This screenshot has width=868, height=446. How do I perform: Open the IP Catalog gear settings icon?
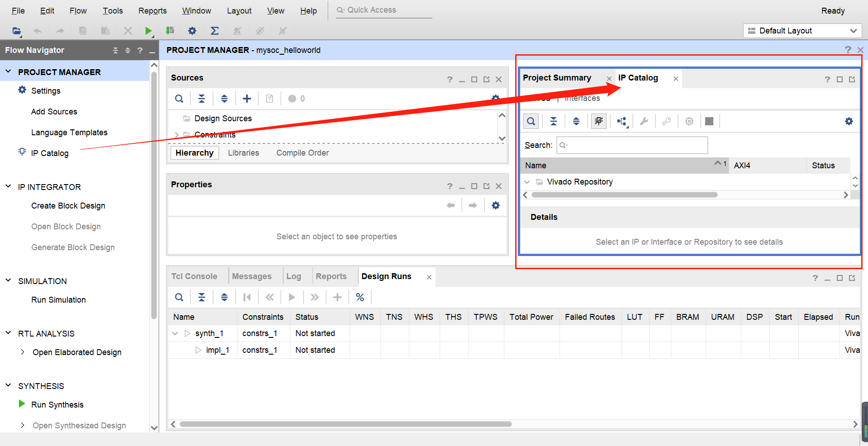click(849, 121)
